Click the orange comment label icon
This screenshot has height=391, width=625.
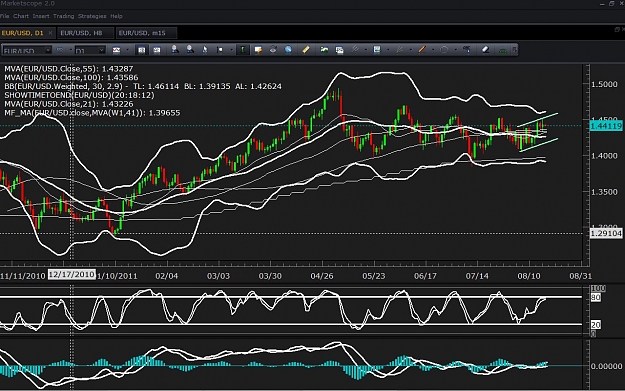click(258, 50)
